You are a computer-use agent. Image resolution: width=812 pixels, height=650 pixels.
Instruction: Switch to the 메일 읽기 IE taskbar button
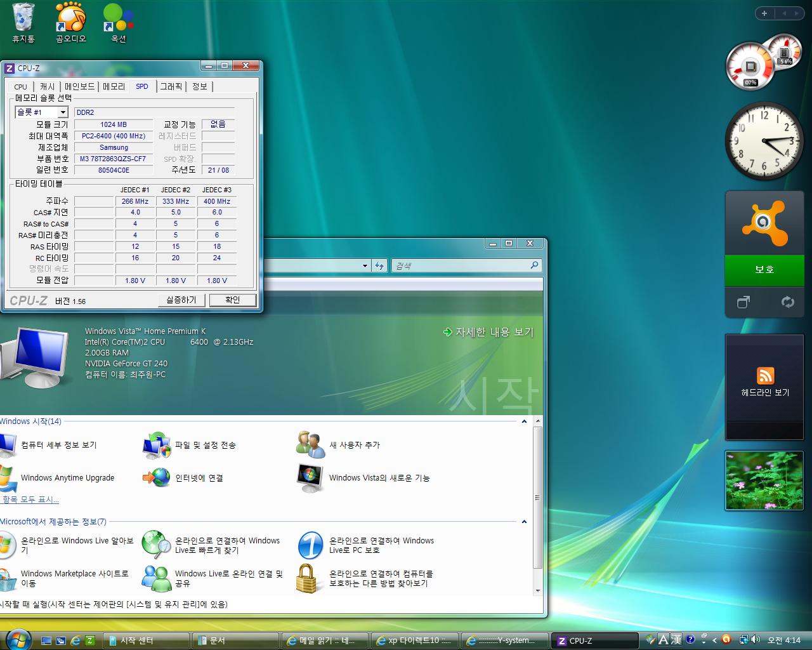[325, 640]
